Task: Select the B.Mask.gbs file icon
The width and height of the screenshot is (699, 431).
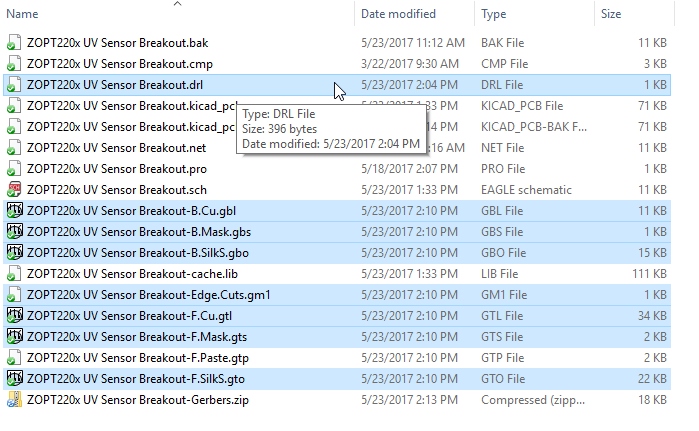Action: (14, 231)
